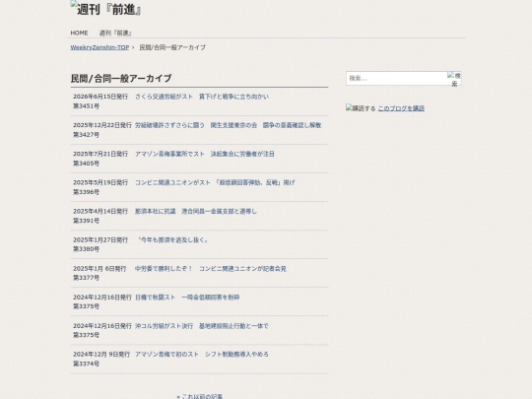532x399 pixels.
Task: Open 週刊『前進』 navigation menu item
Action: click(x=115, y=33)
